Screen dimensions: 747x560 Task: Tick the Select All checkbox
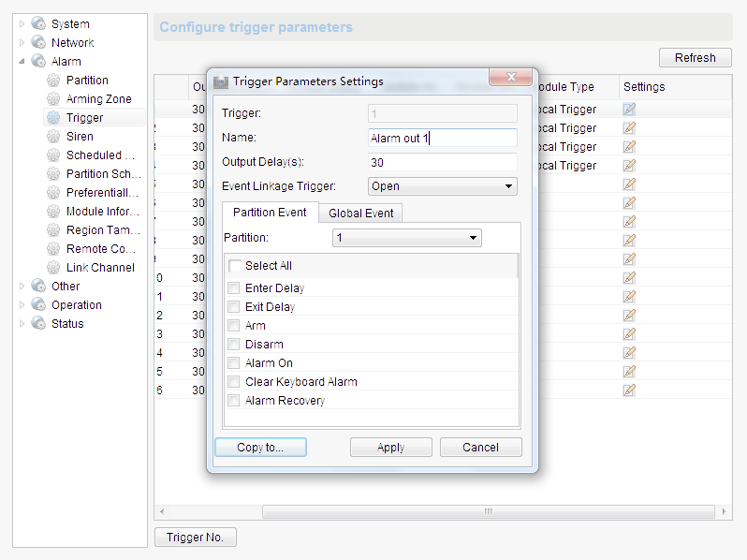tap(235, 265)
